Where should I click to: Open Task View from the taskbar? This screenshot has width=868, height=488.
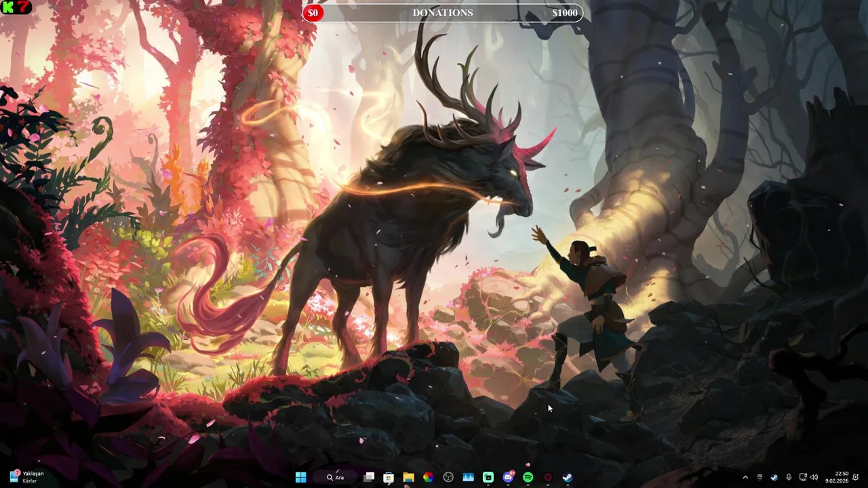369,477
